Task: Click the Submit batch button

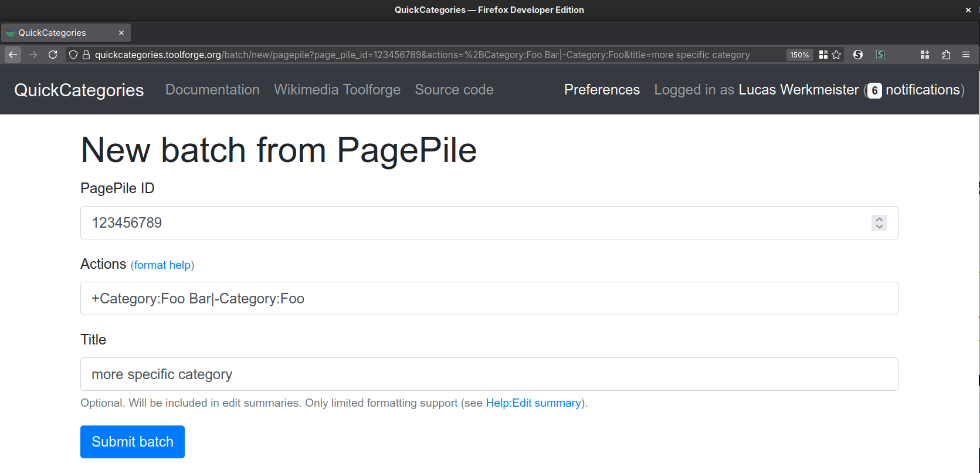Action: click(133, 442)
